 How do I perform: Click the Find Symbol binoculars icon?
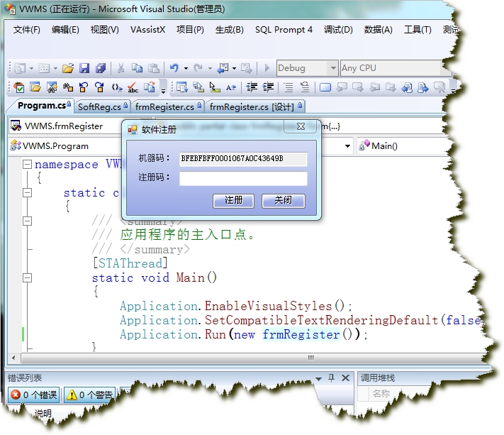coord(52,87)
